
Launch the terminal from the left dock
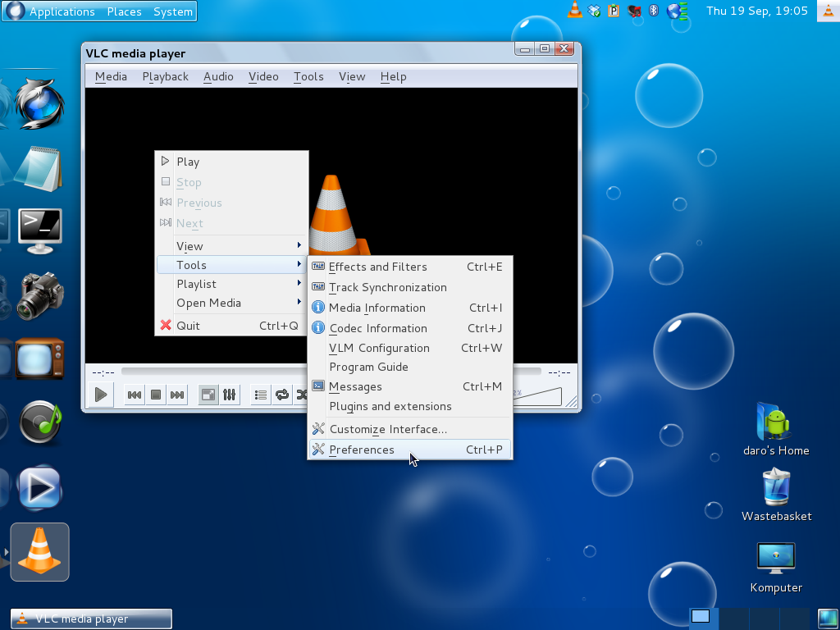(x=39, y=230)
